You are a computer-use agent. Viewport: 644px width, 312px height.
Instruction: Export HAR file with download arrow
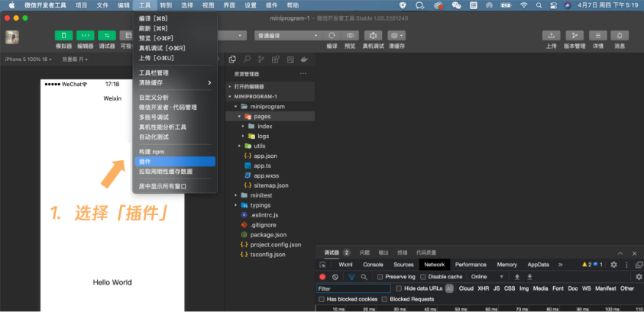pyautogui.click(x=530, y=277)
